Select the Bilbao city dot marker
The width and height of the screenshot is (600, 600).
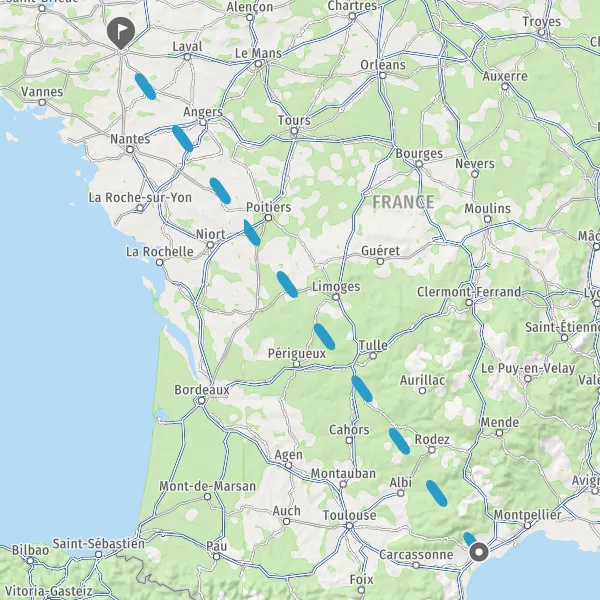tap(30, 561)
